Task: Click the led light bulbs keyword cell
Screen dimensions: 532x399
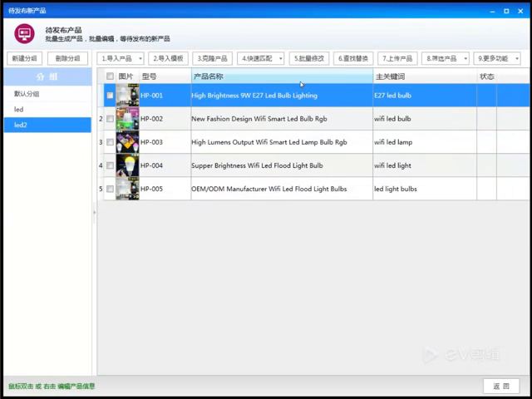Action: click(x=425, y=189)
